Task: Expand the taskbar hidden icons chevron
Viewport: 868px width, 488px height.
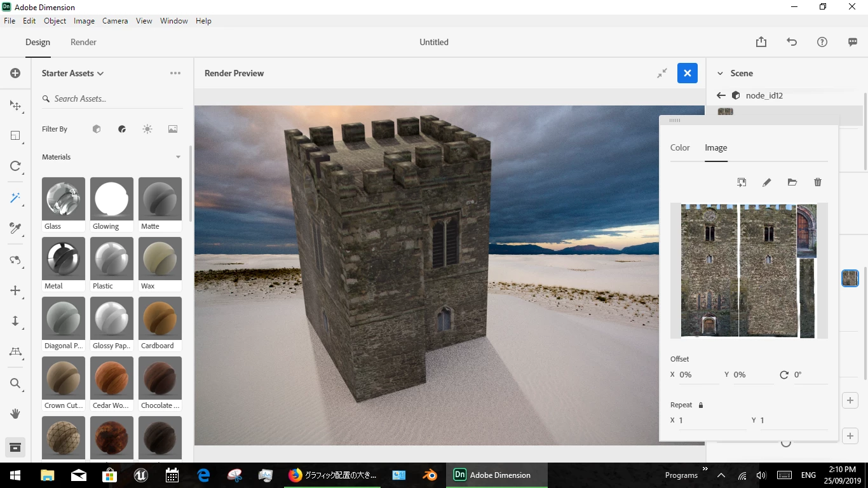Action: pyautogui.click(x=721, y=475)
